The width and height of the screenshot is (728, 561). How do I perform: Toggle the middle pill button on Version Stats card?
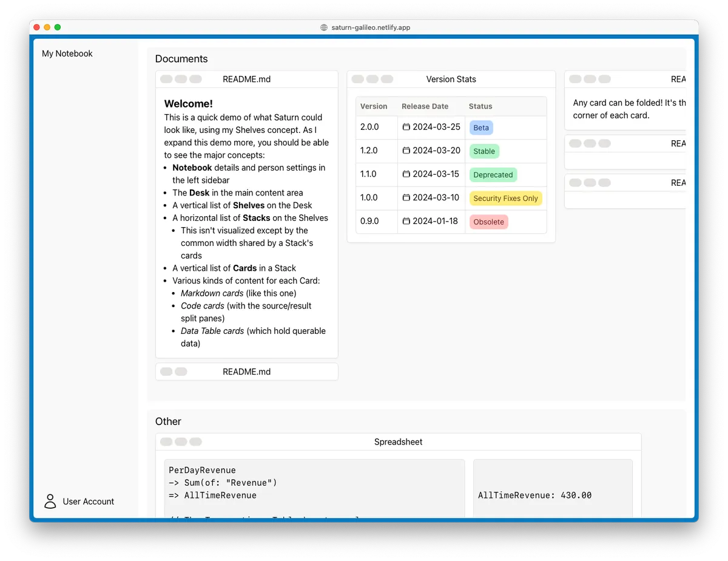(x=372, y=79)
